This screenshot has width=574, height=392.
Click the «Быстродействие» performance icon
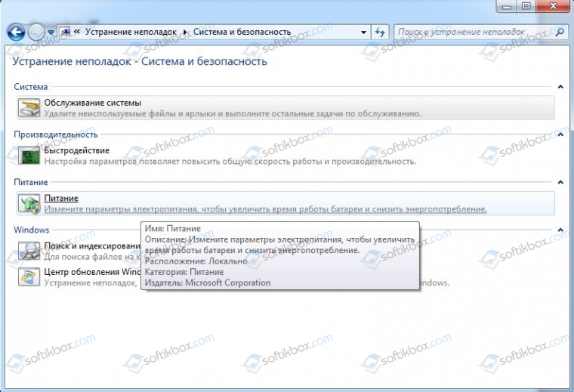[x=29, y=155]
